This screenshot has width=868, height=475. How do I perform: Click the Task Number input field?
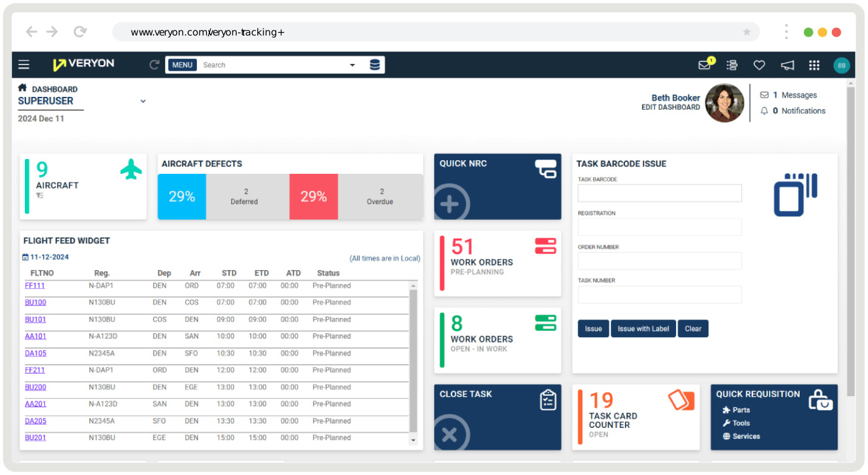pos(660,294)
